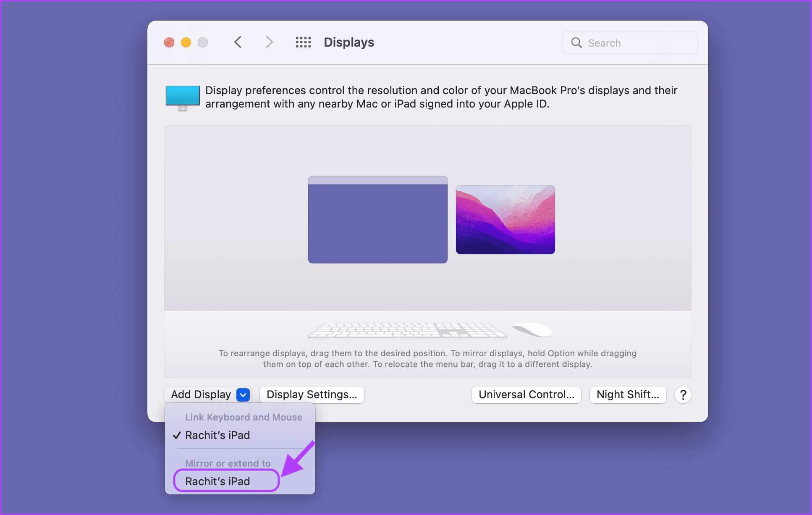
Task: Open the Add Display popup label
Action: [201, 395]
